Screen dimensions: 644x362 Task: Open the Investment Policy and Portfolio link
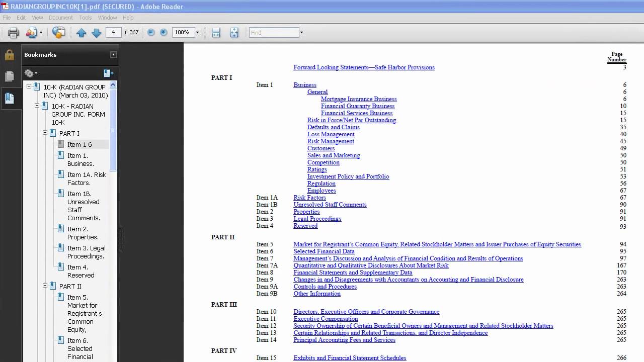point(348,176)
